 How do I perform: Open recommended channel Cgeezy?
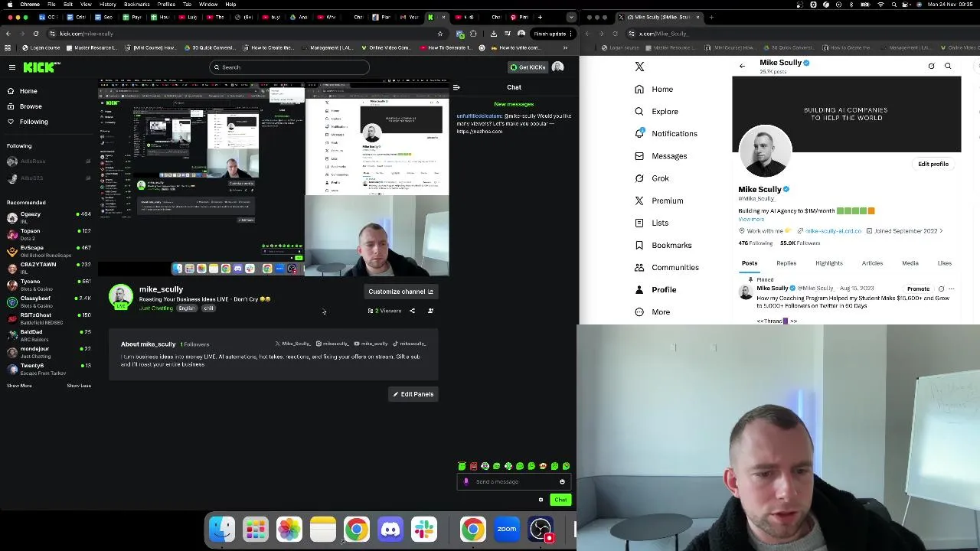coord(48,217)
